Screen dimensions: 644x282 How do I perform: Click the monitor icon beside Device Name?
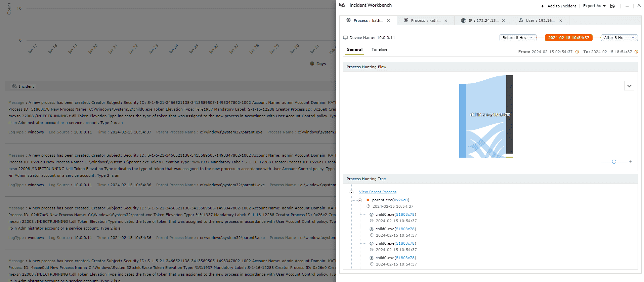pyautogui.click(x=345, y=38)
